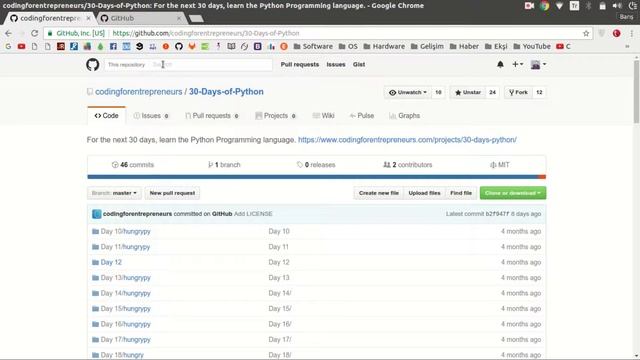Click the system volume icon
Viewport: 640px width, 360px height.
point(617,6)
